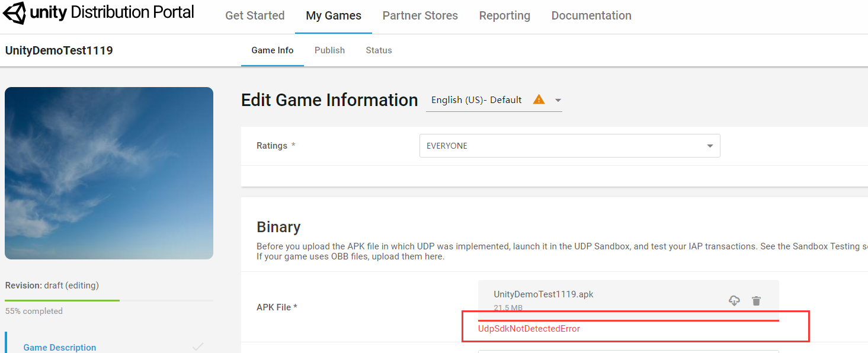The image size is (868, 353).
Task: Click the Unity Distribution Portal title
Action: coord(112,12)
